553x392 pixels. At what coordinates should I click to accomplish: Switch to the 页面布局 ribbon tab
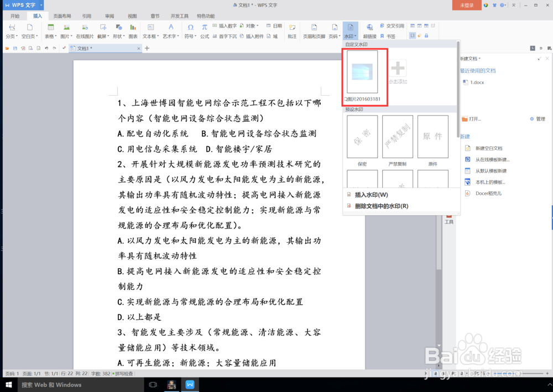click(62, 15)
